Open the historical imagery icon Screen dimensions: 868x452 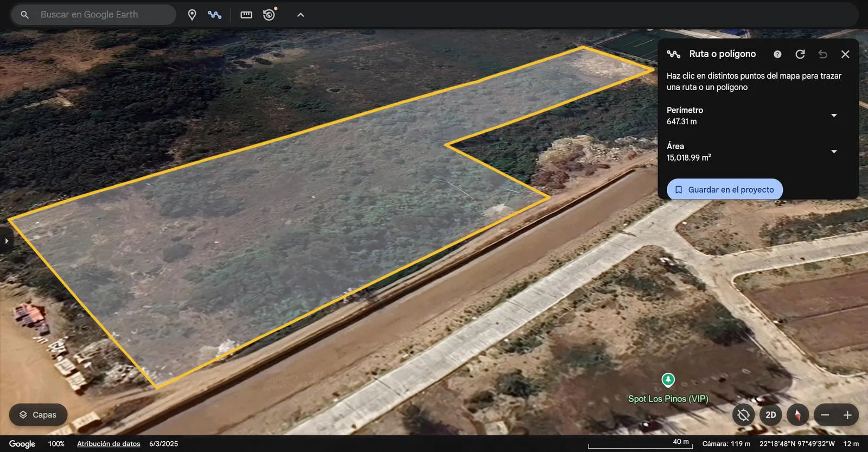pos(270,15)
